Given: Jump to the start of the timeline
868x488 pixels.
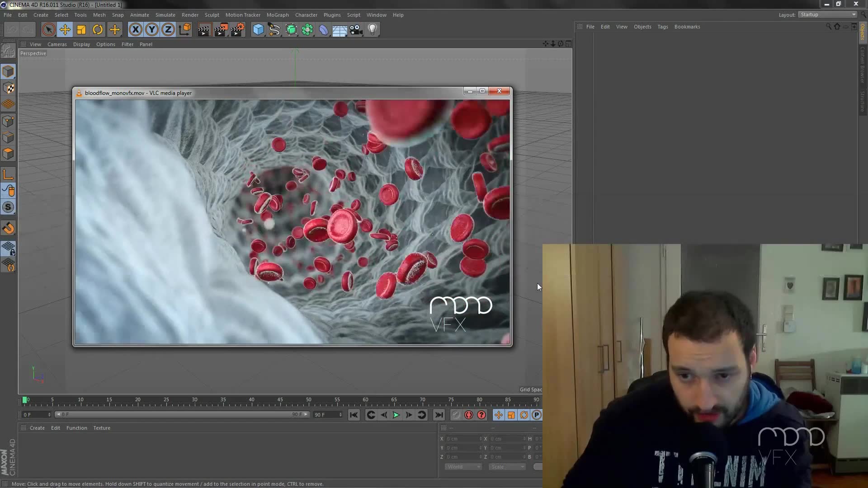Looking at the screenshot, I should (x=354, y=415).
